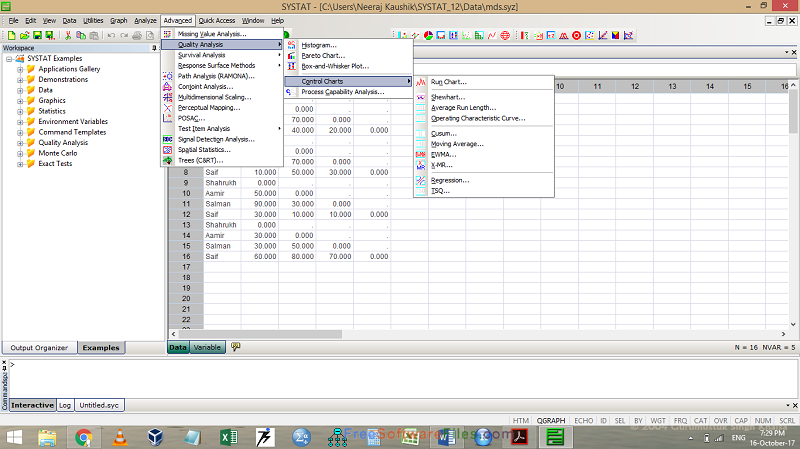This screenshot has width=800, height=449.
Task: Click the Print toolbar icon
Action: [137, 35]
